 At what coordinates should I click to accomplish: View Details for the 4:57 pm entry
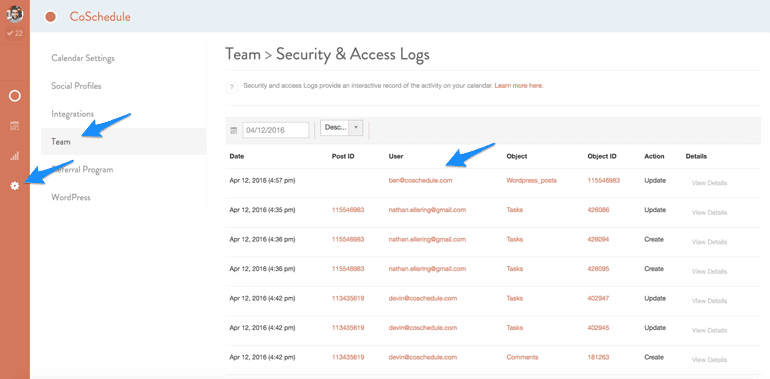709,183
